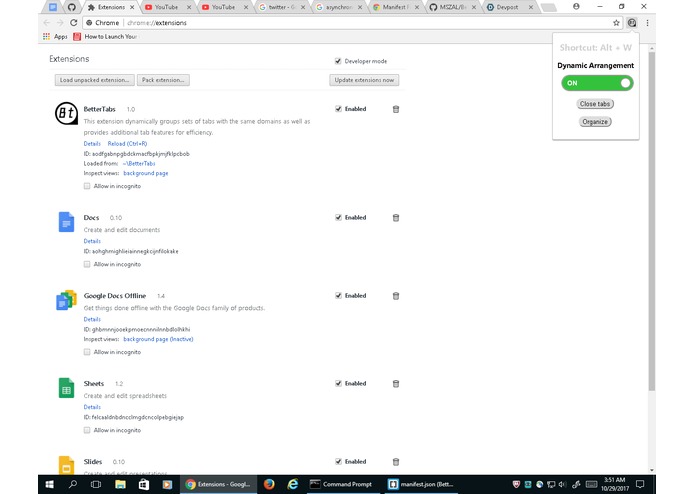Disable Sheets via its Enabled checkbox
695x494 pixels.
[338, 383]
